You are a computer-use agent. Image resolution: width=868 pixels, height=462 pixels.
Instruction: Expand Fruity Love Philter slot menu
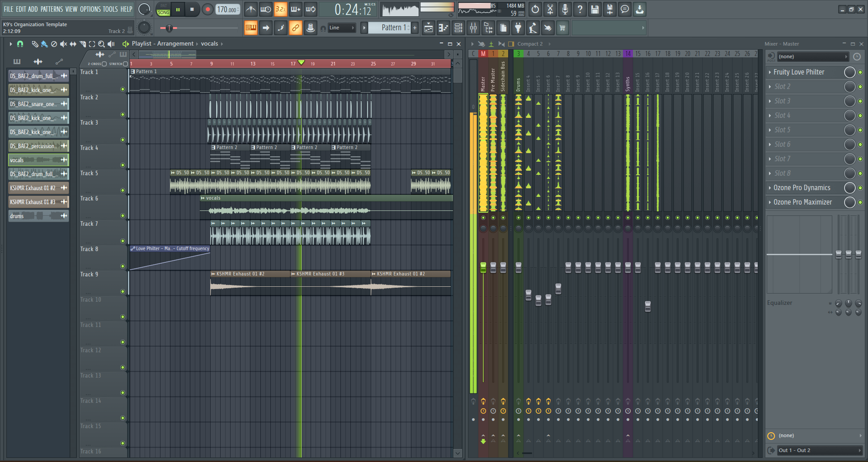tap(770, 72)
